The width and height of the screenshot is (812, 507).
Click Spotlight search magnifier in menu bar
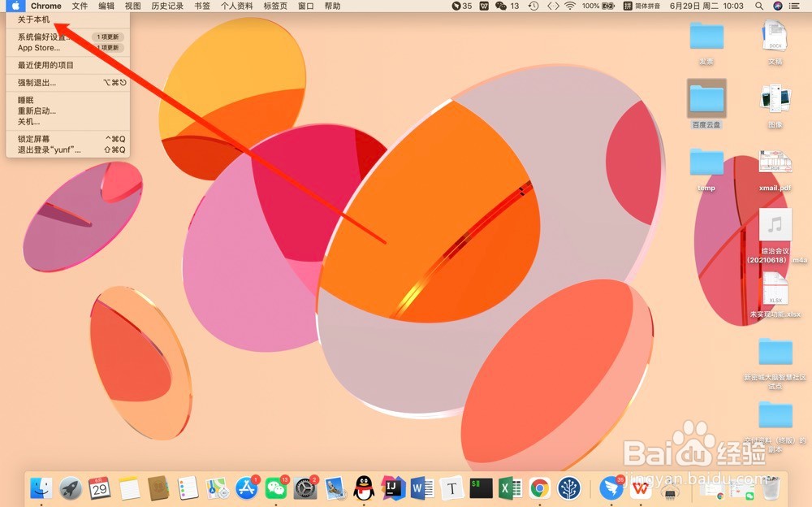coord(758,6)
